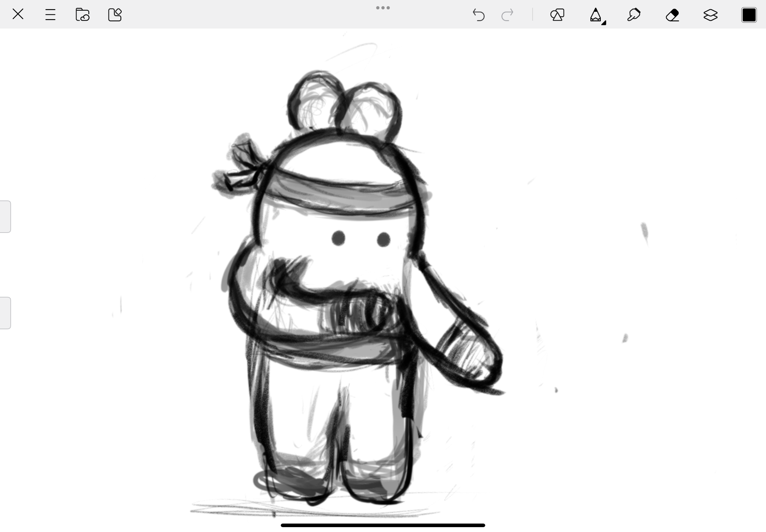Open the layers panel

click(x=710, y=15)
